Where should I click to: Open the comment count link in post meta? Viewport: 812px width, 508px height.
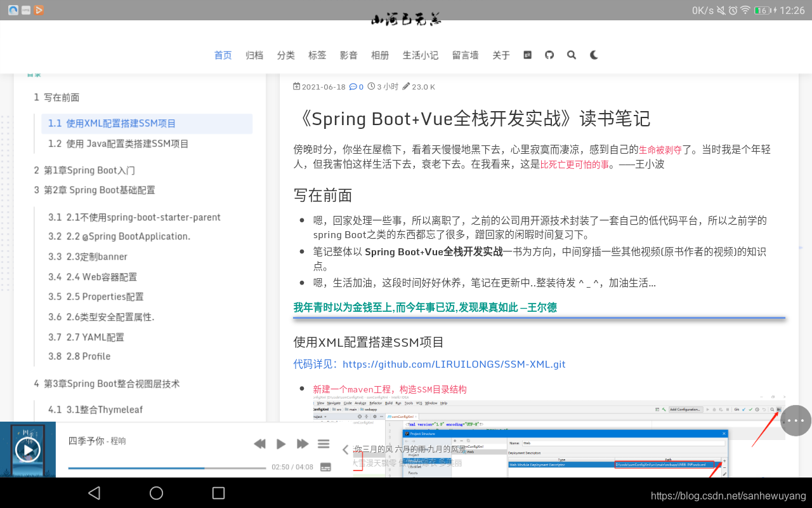click(357, 87)
